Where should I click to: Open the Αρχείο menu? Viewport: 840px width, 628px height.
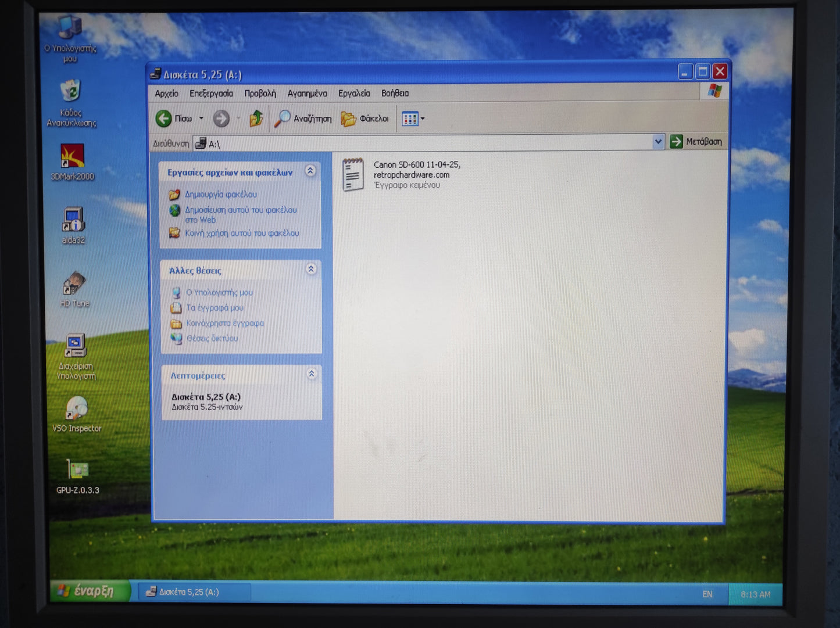pos(166,94)
